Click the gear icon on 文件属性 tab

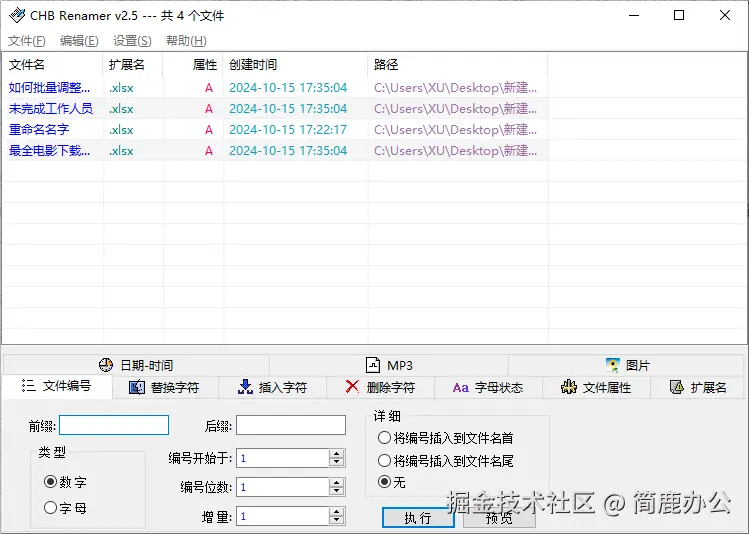[x=568, y=387]
